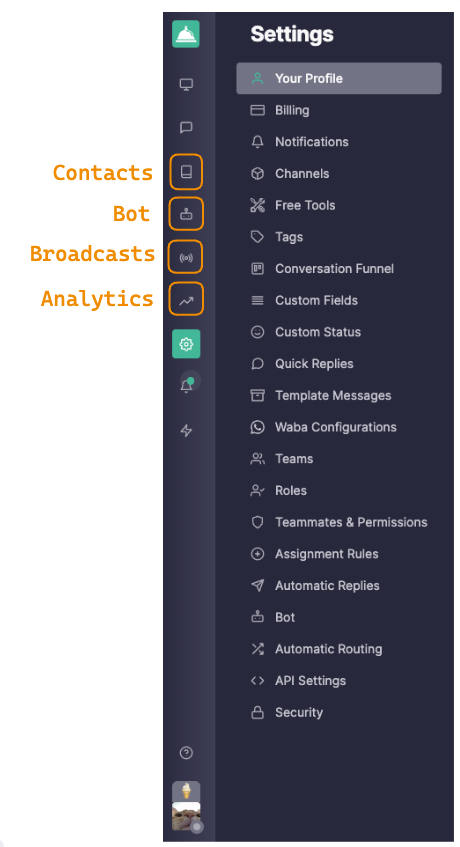This screenshot has width=460, height=847.
Task: Open the Billing settings item
Action: (x=339, y=110)
